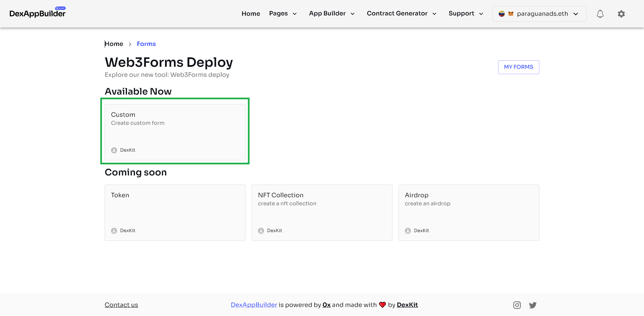Follow the Contact us link
Screen dimensions: 644x316
coord(121,305)
